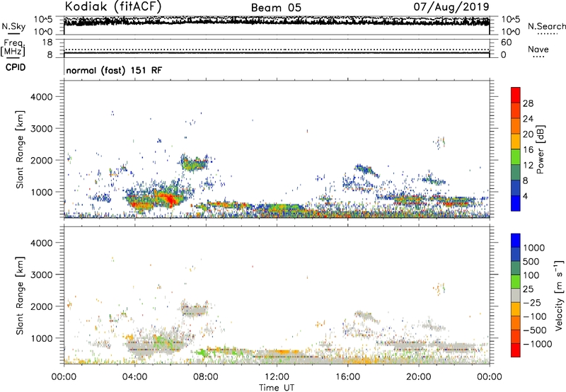Click the '3000' tick on velocity panel
Screen dimensions: 566x392
(x=41, y=275)
